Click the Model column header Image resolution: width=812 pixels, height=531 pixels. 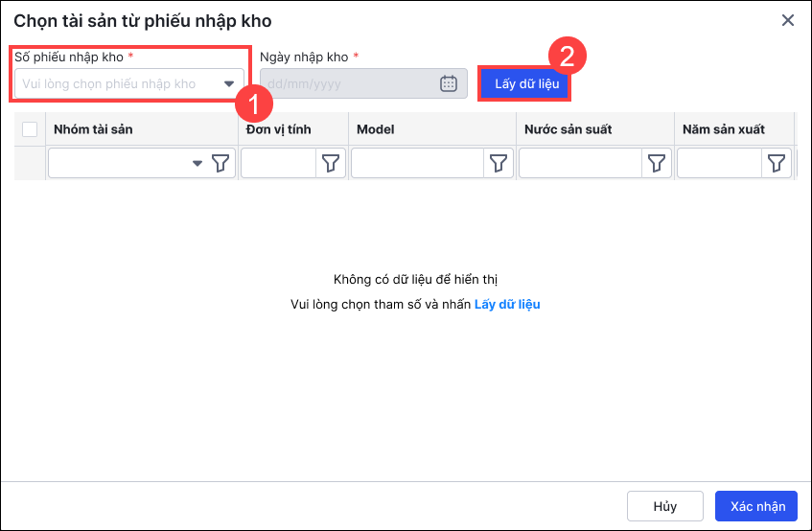click(x=376, y=129)
